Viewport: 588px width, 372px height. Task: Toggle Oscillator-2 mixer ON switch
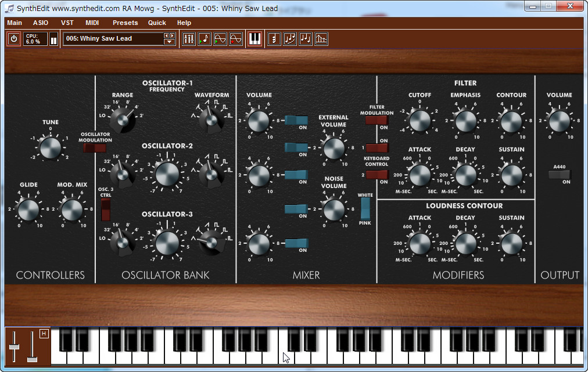click(x=296, y=175)
